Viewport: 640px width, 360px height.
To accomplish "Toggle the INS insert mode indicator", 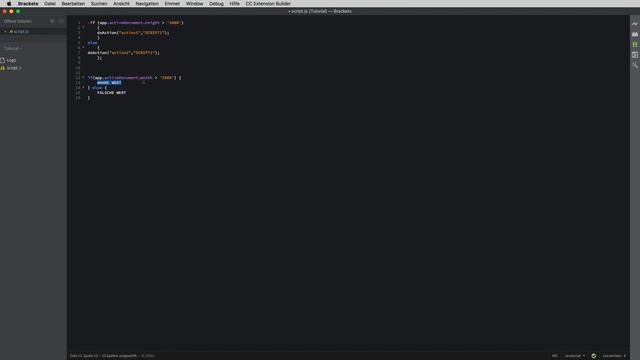I will [x=555, y=356].
